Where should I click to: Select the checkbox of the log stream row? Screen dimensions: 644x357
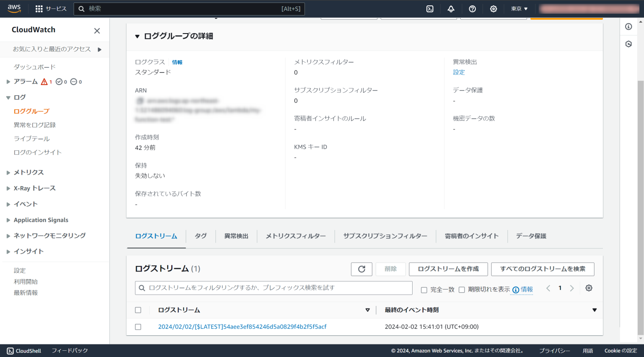pyautogui.click(x=138, y=326)
